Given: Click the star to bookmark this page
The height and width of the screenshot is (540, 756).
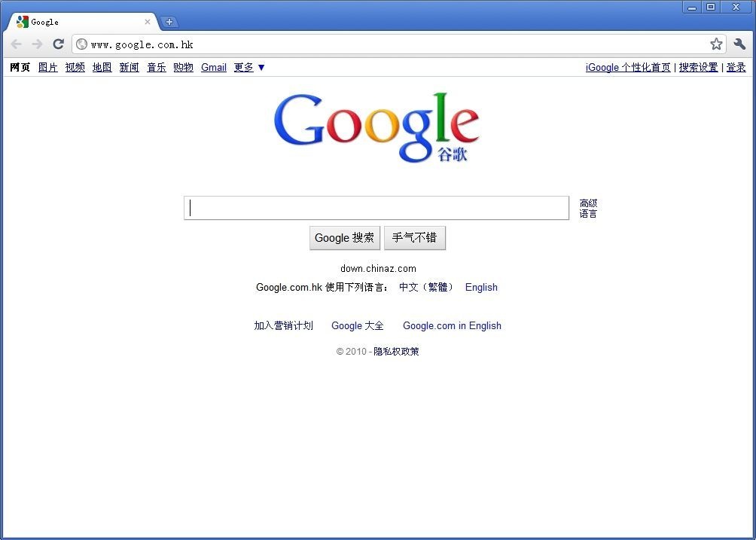Looking at the screenshot, I should coord(715,44).
